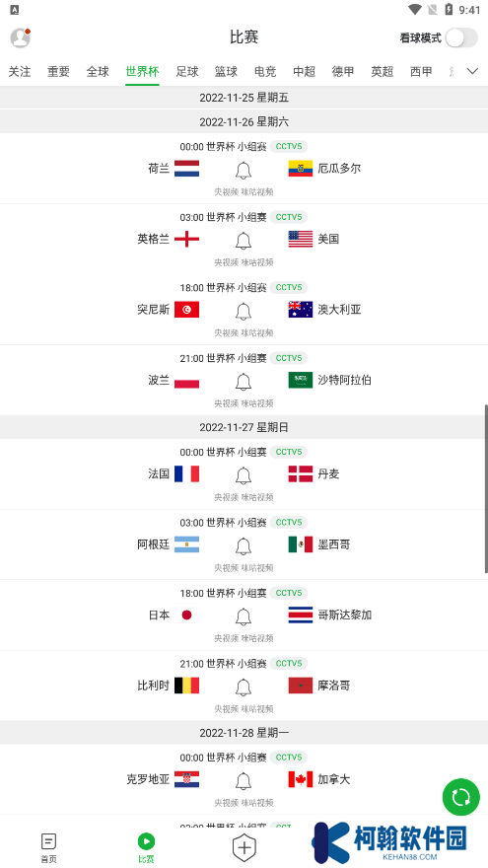
Task: Tap the Netherlands flag icon
Action: 186,169
